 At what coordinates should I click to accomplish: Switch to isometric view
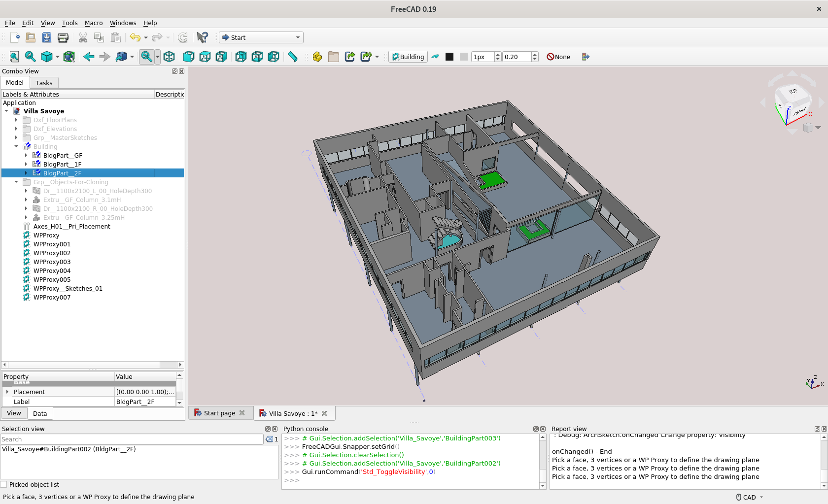click(x=169, y=57)
